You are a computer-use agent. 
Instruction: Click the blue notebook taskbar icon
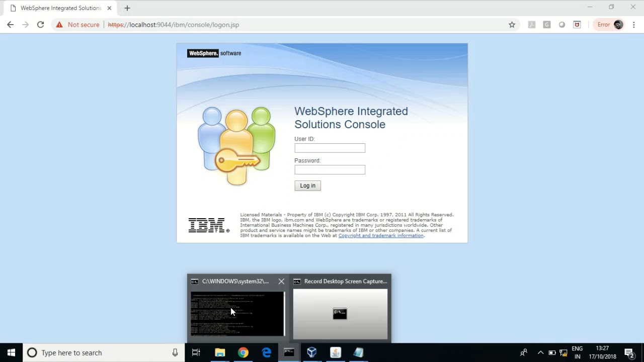[358, 352]
